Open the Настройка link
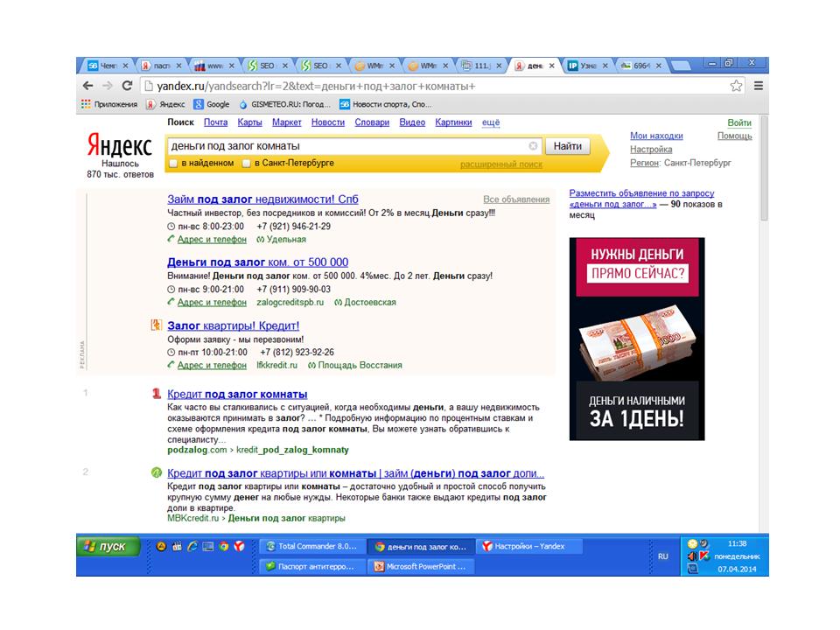Viewport: 840px width, 630px height. tap(651, 149)
